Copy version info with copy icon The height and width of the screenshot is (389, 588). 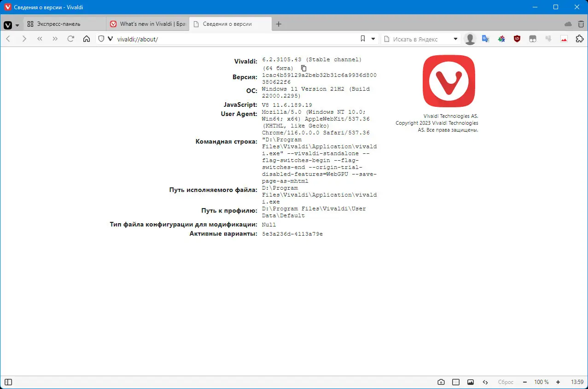pos(303,68)
